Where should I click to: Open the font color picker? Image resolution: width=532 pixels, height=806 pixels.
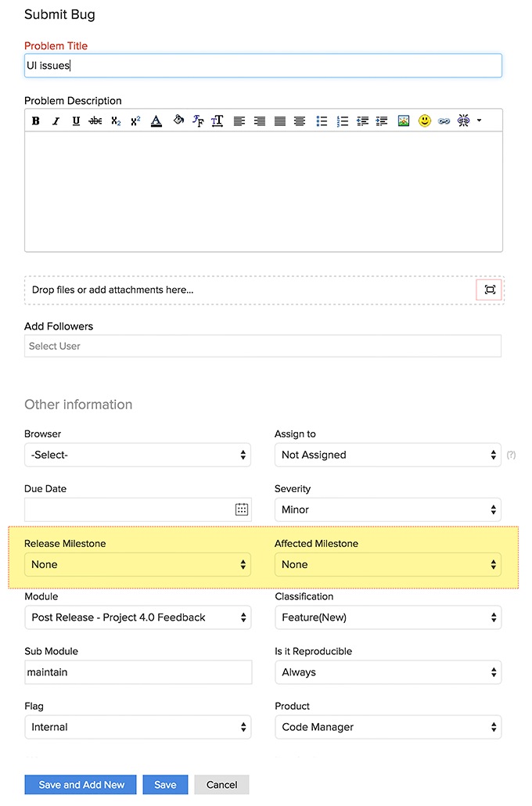coord(156,121)
